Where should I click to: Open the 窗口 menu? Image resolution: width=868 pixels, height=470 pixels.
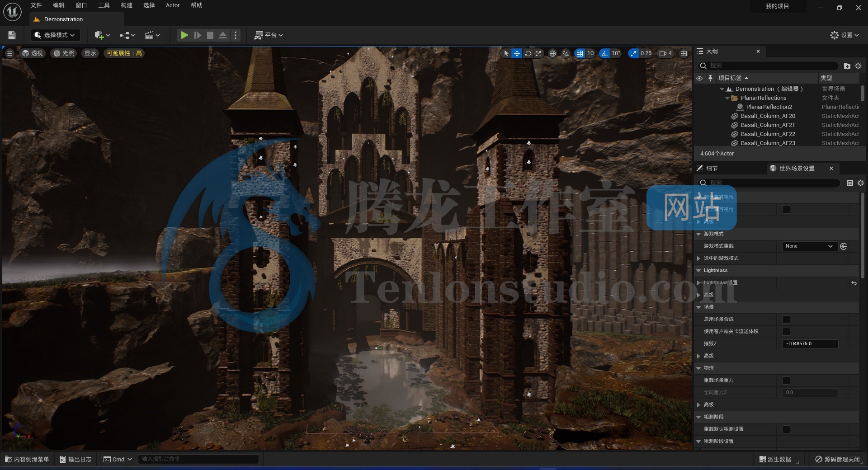[81, 5]
